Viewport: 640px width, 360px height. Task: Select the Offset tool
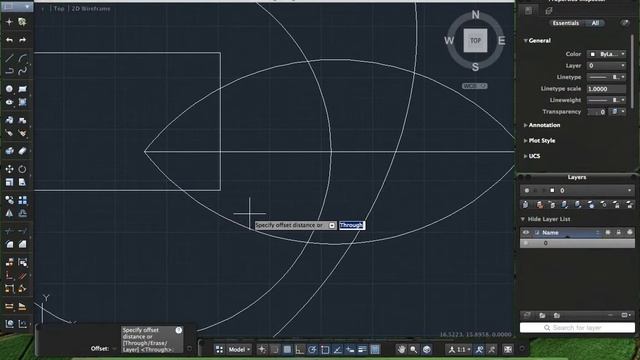point(22,213)
